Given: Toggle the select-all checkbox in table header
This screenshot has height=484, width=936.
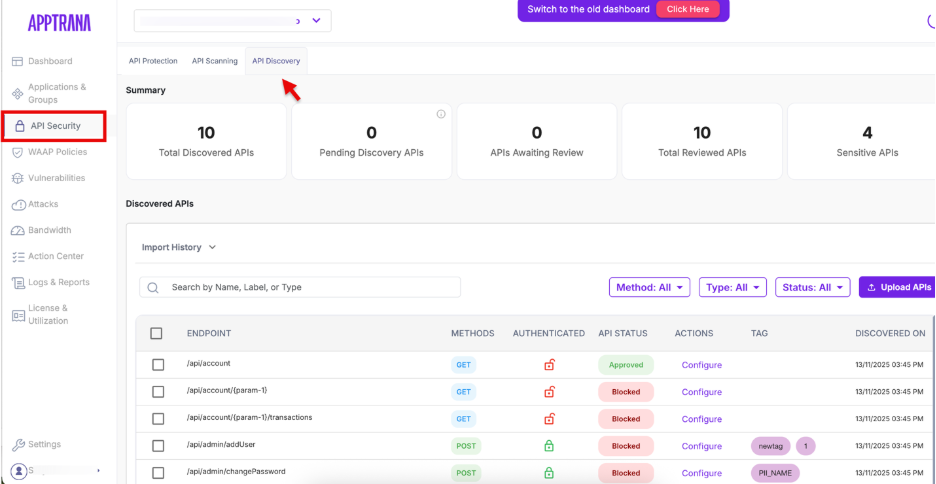Looking at the screenshot, I should [156, 333].
